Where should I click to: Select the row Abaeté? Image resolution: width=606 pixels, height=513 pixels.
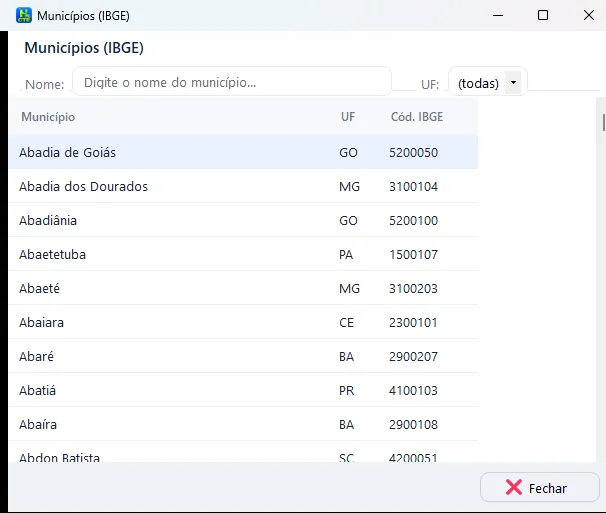point(243,288)
